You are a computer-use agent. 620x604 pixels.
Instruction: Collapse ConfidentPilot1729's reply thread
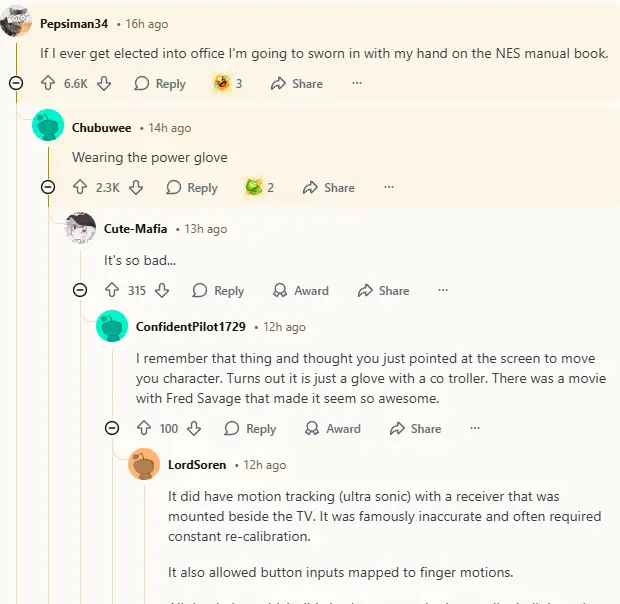pos(112,428)
